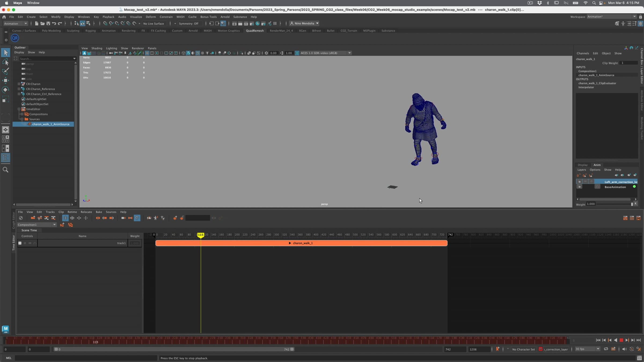
Task: Go to start of playback range
Action: click(598, 340)
